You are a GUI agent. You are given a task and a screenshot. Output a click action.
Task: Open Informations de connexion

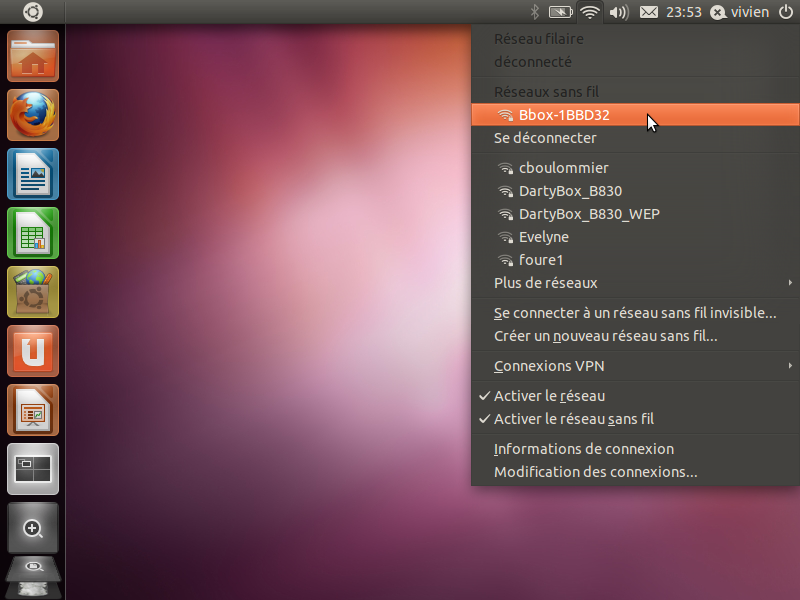(x=635, y=449)
